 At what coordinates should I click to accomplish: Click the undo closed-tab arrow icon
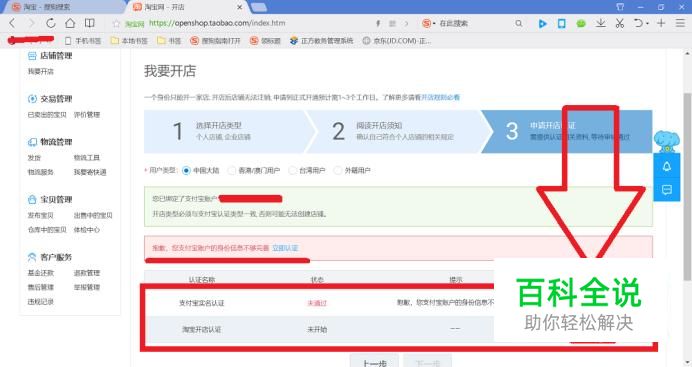(640, 23)
